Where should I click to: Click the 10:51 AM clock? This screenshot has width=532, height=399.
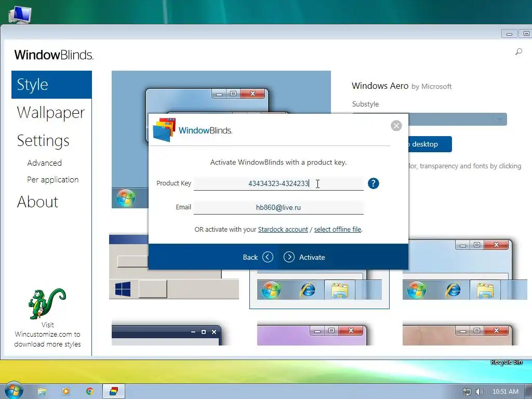(x=505, y=392)
